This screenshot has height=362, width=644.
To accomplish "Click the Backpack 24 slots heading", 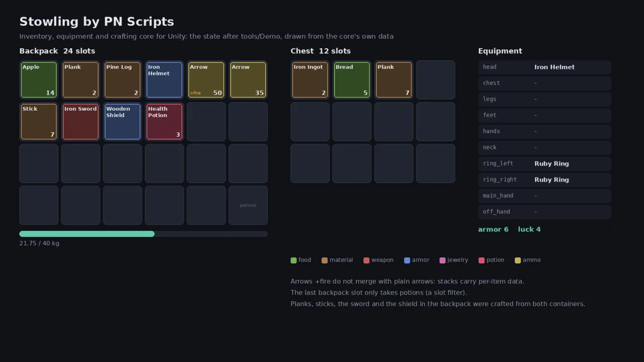I will point(57,51).
